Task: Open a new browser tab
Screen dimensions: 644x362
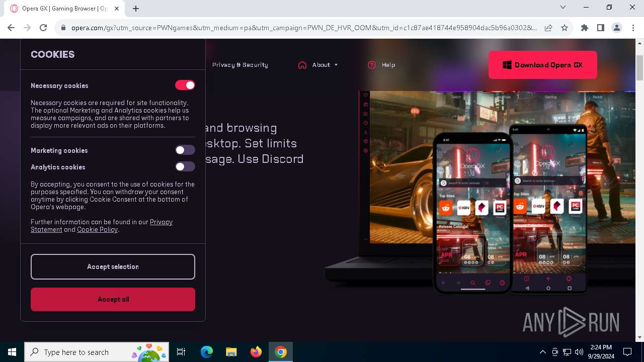Action: pyautogui.click(x=136, y=8)
